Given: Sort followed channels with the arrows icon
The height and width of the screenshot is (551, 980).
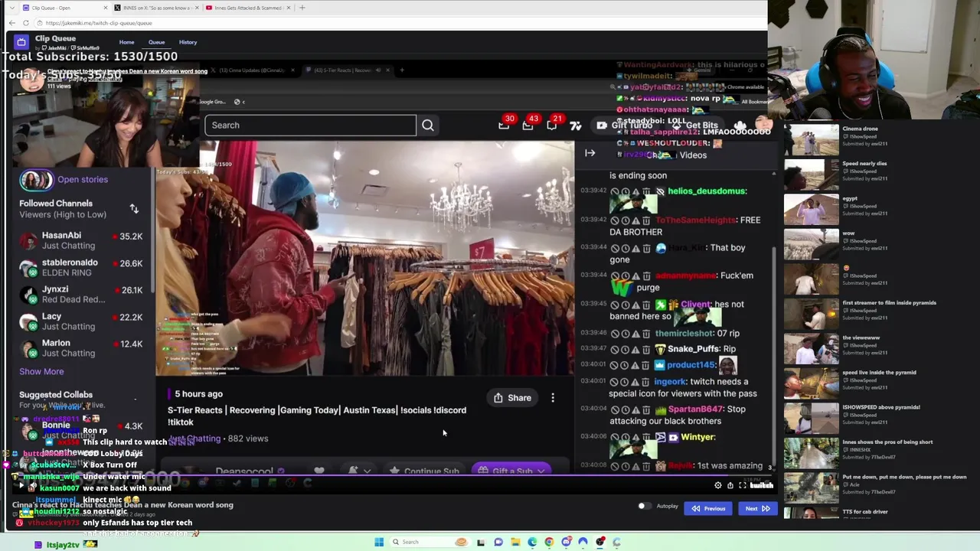Looking at the screenshot, I should pos(134,209).
